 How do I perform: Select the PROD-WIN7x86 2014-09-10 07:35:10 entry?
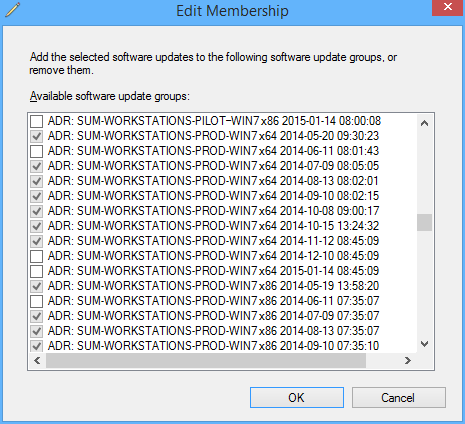[x=213, y=346]
